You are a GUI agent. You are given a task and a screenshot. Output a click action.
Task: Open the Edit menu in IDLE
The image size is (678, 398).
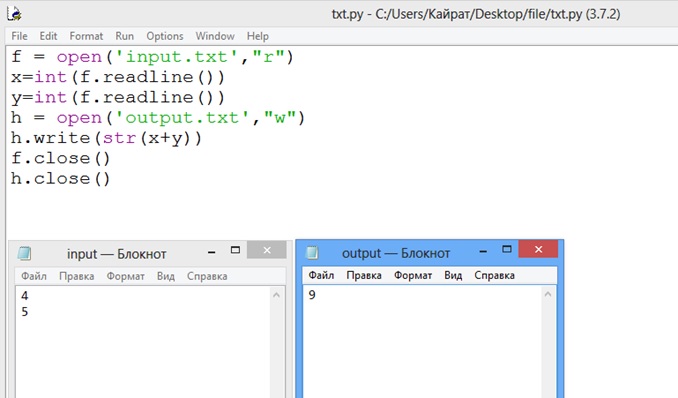click(48, 36)
